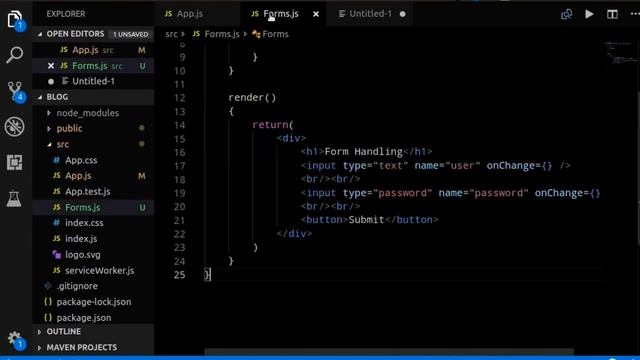Click the src breadcrumb segment
Viewport: 640px width, 360px height.
point(171,34)
